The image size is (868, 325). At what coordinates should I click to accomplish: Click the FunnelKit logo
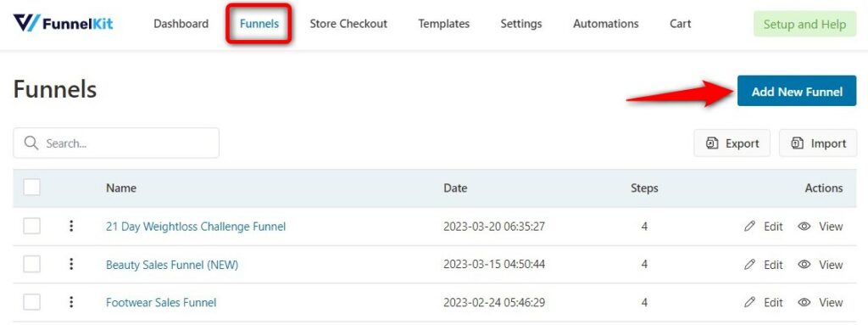(x=63, y=24)
